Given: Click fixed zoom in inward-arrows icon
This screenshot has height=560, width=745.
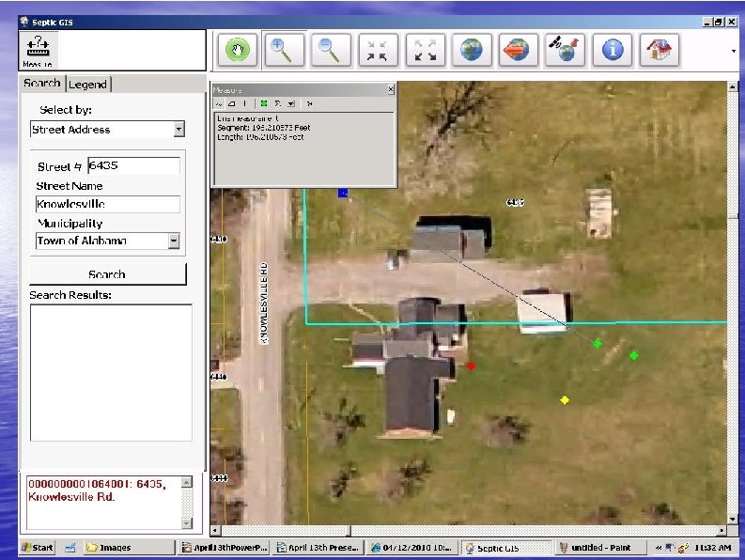Looking at the screenshot, I should click(x=378, y=50).
